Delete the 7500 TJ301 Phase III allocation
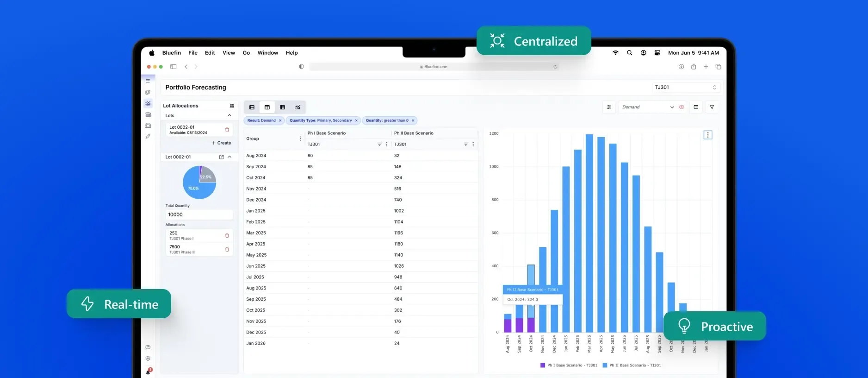Screen dimensions: 868x378 pos(227,249)
